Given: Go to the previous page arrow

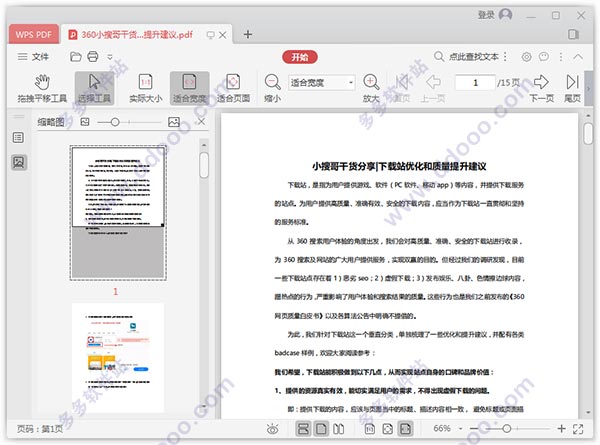Looking at the screenshot, I should pos(433,88).
